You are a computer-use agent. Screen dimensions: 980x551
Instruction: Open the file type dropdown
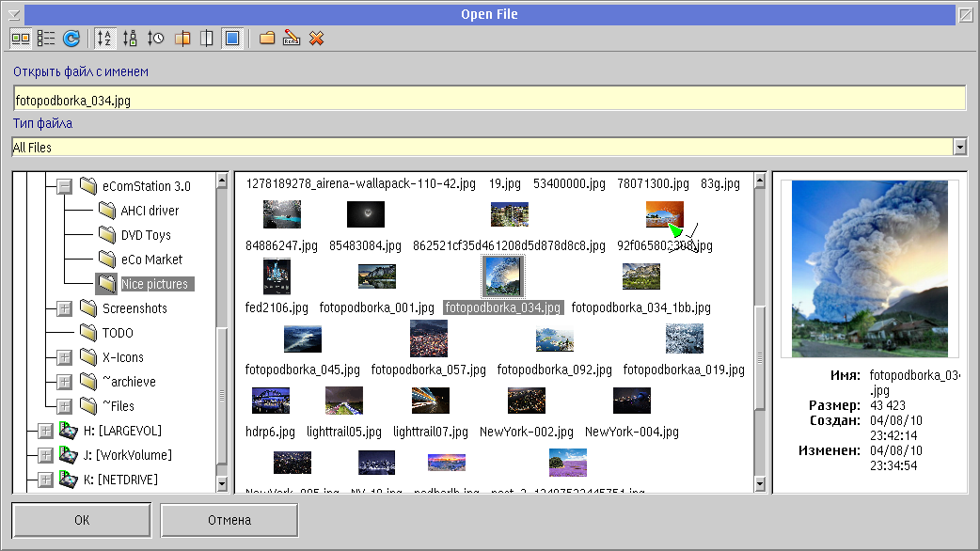(959, 147)
